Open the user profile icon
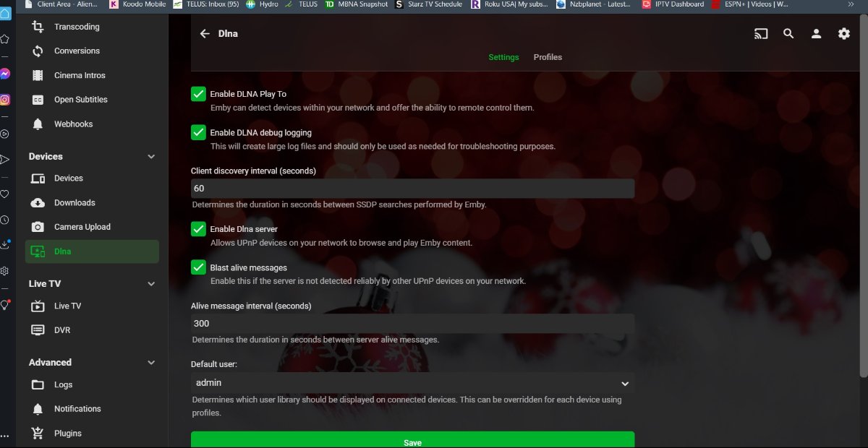Viewport: 868px width, 448px height. coord(816,33)
